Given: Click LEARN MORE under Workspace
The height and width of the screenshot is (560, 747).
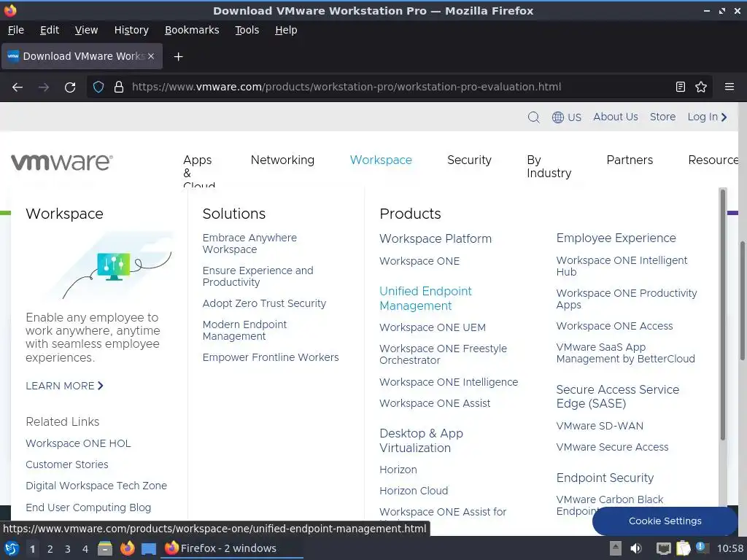Looking at the screenshot, I should 64,386.
